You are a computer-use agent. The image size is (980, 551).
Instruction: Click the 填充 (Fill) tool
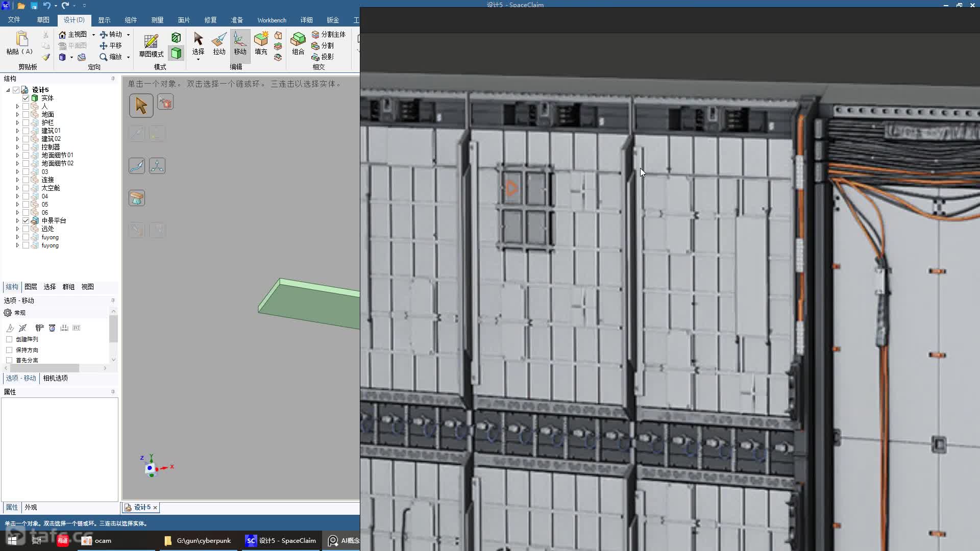point(261,43)
